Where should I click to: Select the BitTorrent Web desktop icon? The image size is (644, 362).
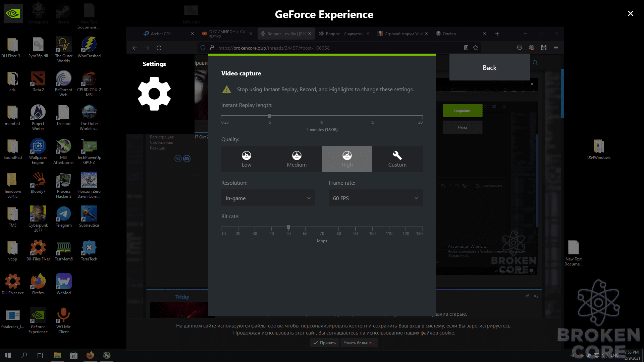click(64, 84)
